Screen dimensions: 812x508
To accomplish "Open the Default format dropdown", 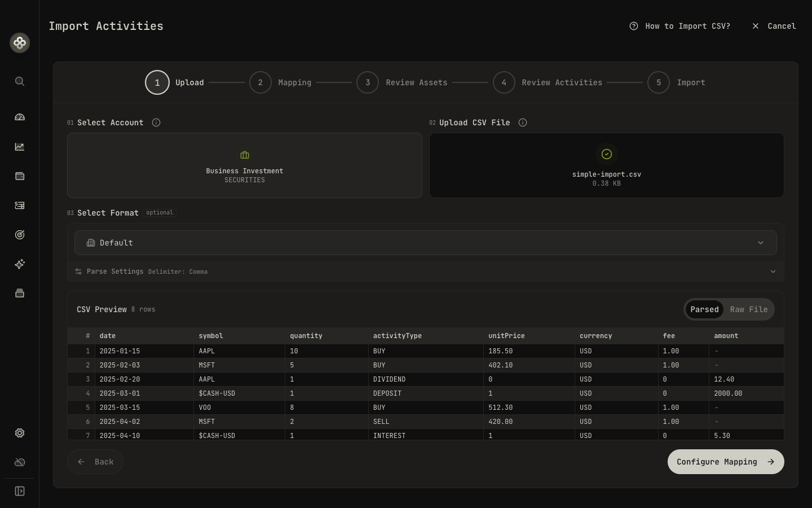I will coord(426,243).
